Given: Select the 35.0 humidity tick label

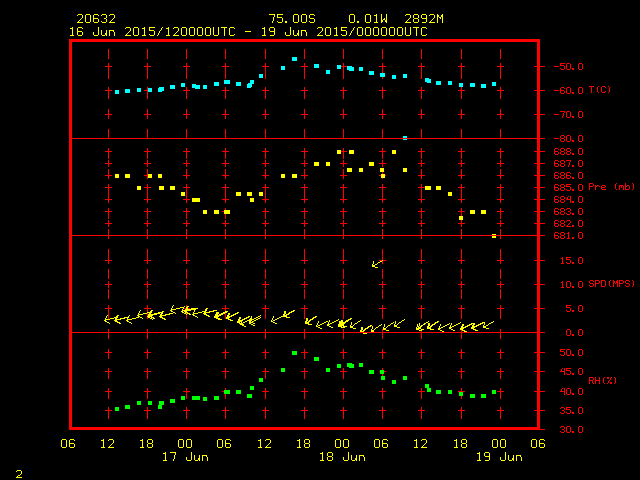Looking at the screenshot, I should 571,411.
